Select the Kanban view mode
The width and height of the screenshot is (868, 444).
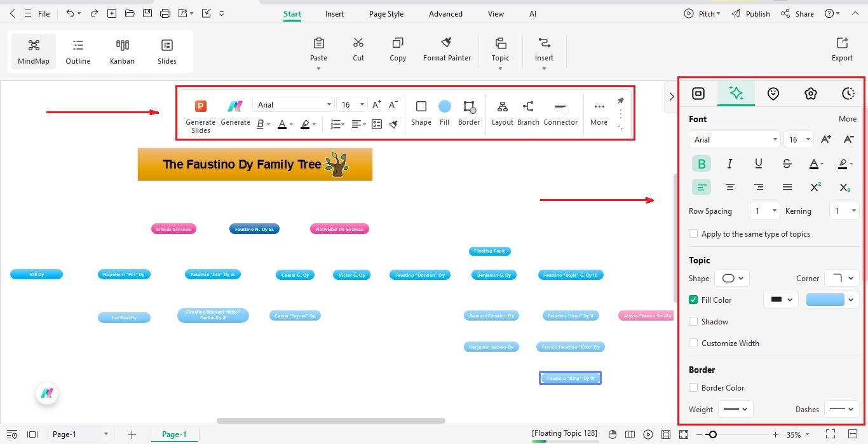(122, 51)
